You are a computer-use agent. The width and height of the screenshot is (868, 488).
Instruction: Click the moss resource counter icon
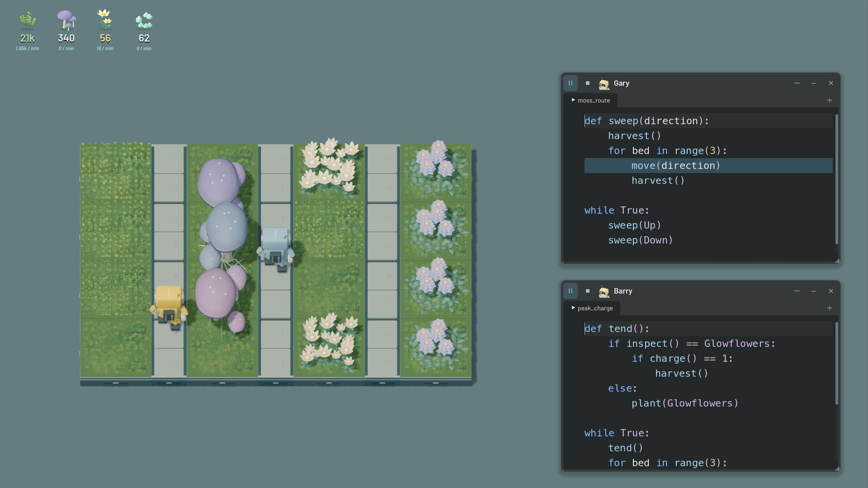point(28,20)
